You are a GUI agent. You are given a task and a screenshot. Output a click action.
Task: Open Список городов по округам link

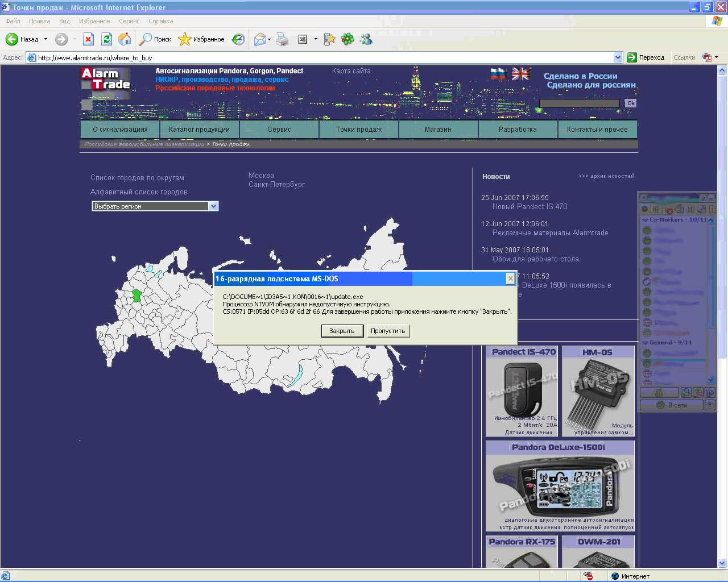click(137, 178)
